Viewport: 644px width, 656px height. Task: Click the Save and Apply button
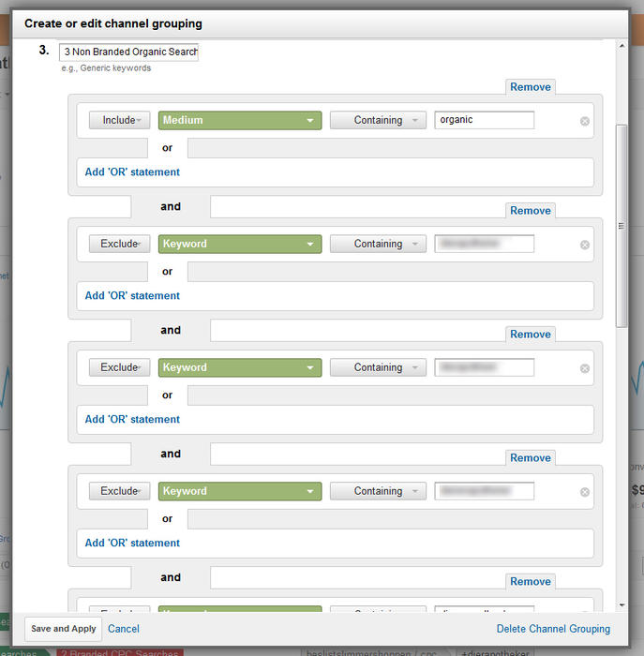pos(63,629)
